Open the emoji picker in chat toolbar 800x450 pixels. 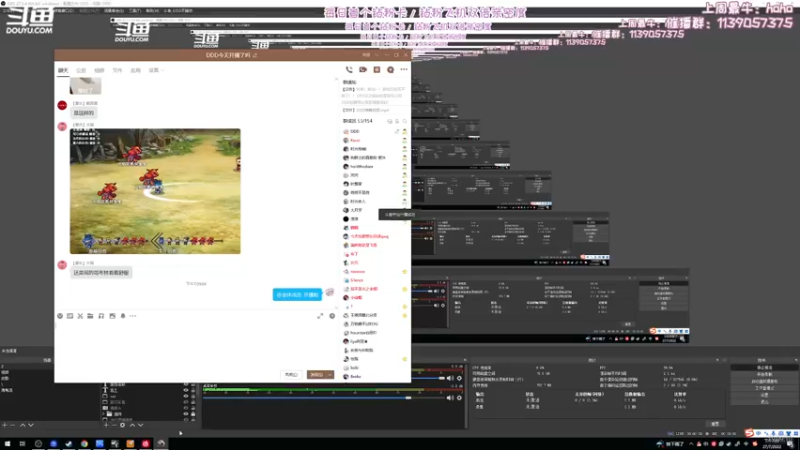point(60,316)
